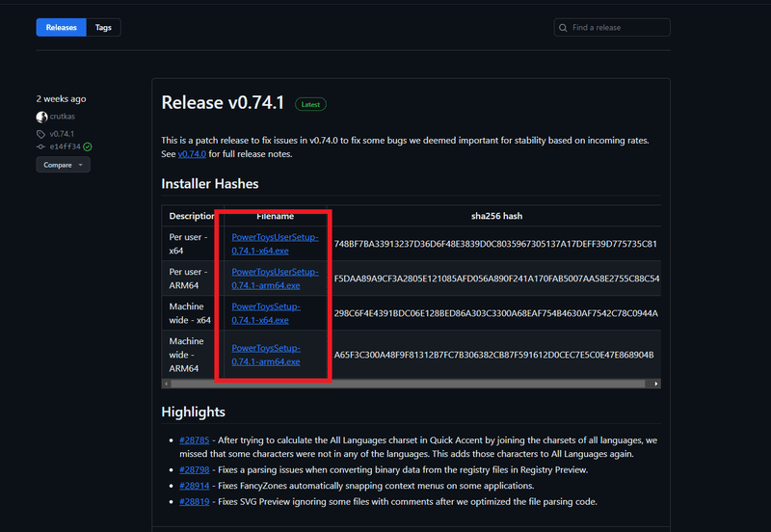Open issue #28914 link
This screenshot has width=771, height=532.
point(195,486)
